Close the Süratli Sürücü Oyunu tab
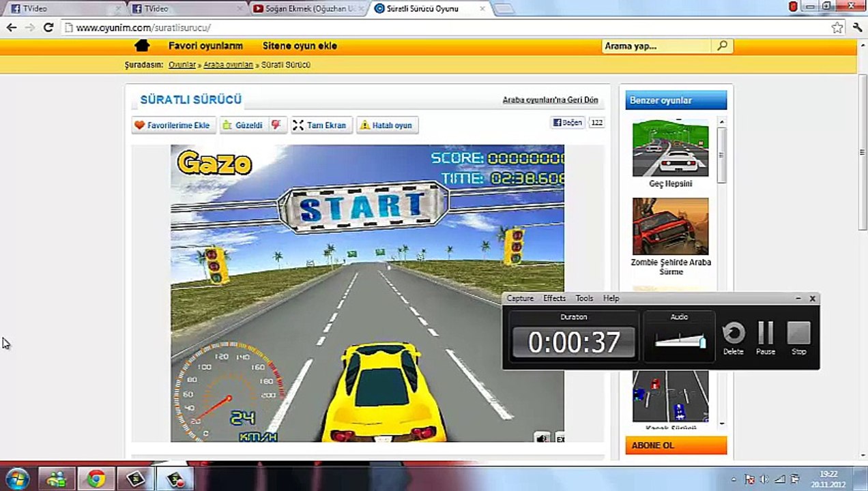868x491 pixels. [482, 9]
